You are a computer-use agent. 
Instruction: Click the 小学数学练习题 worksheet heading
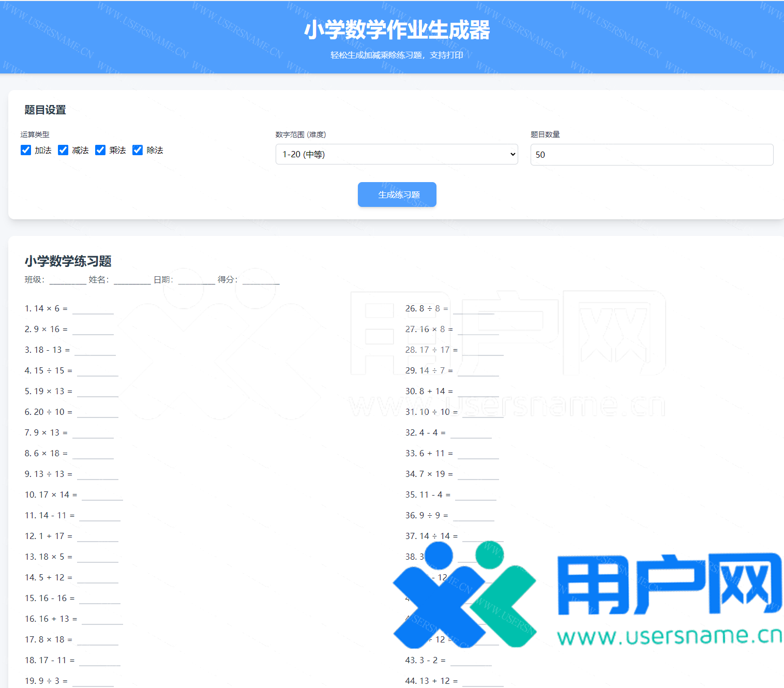[68, 261]
